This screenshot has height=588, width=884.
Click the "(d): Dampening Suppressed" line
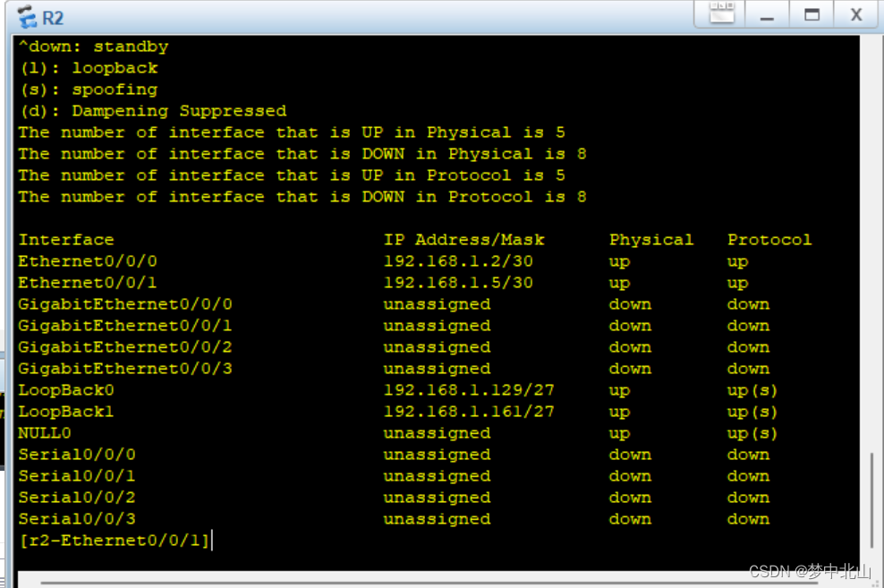[153, 111]
